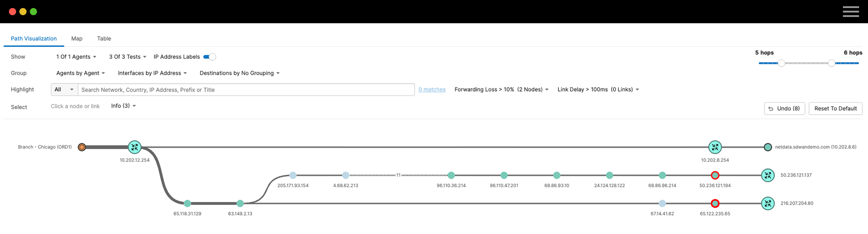Click the red-outlined 65.122.235.65 node
This screenshot has width=868, height=234.
coord(715,204)
